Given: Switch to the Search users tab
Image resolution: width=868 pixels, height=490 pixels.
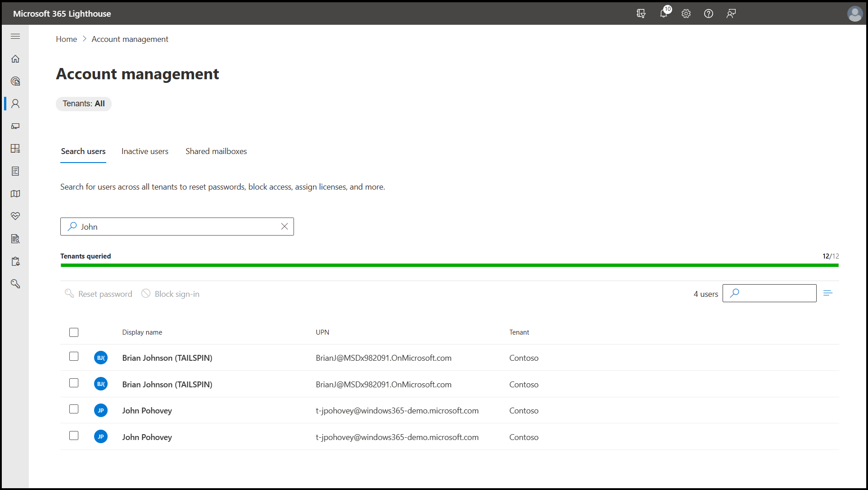Looking at the screenshot, I should tap(83, 151).
